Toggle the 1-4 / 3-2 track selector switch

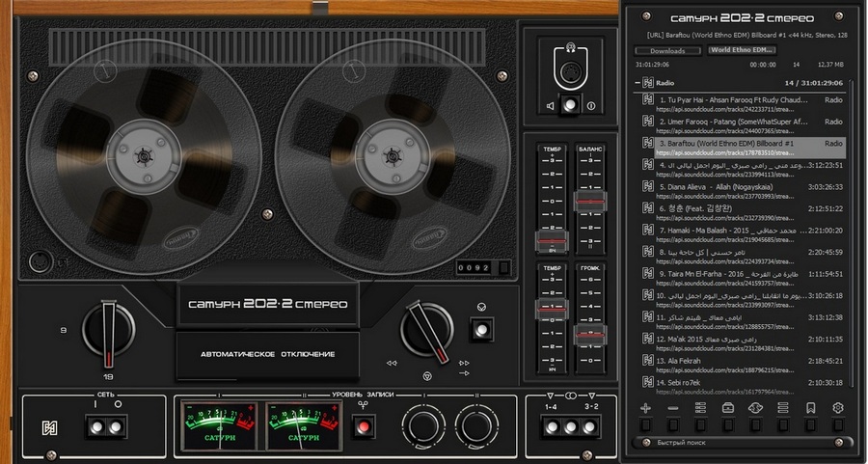(x=572, y=425)
